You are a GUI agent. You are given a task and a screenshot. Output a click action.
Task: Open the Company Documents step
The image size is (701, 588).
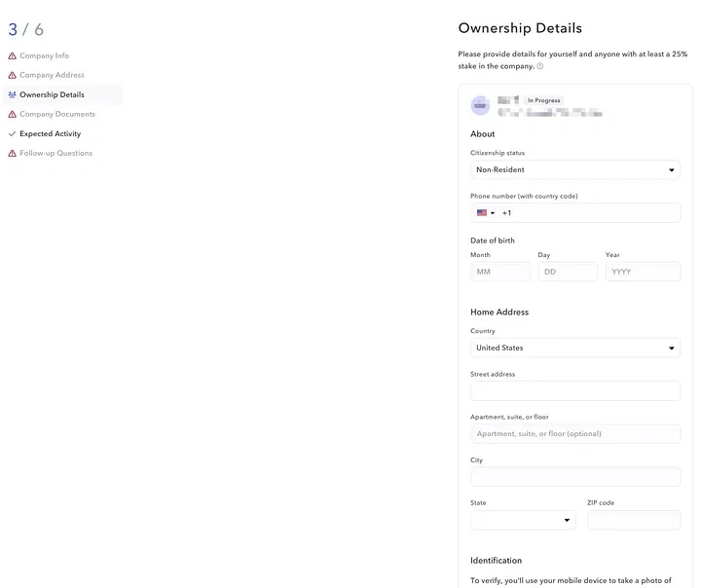click(x=57, y=115)
